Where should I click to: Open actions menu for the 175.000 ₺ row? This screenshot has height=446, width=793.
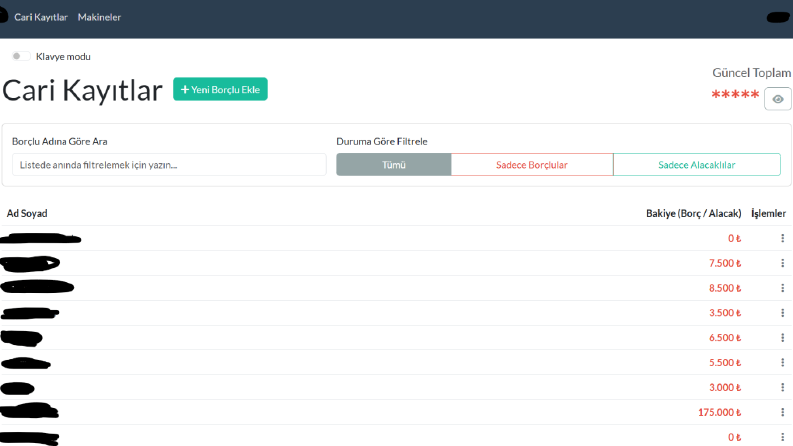click(782, 412)
